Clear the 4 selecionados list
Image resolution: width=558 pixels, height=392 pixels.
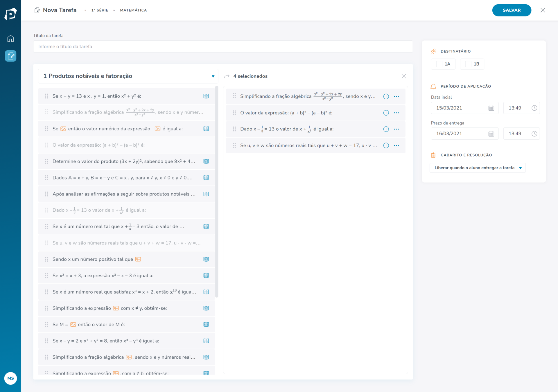[x=403, y=76]
